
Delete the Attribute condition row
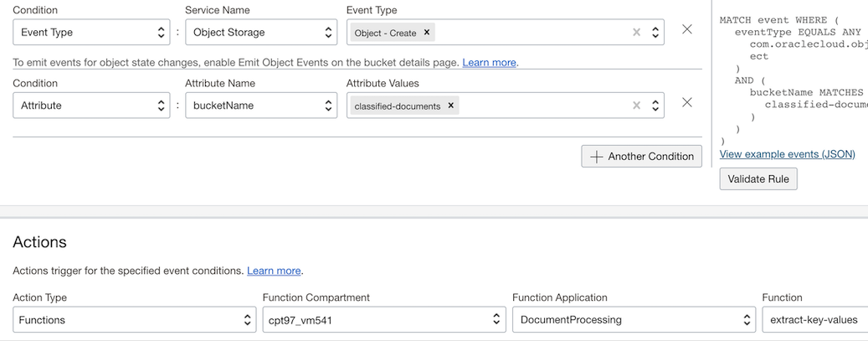[x=687, y=102]
